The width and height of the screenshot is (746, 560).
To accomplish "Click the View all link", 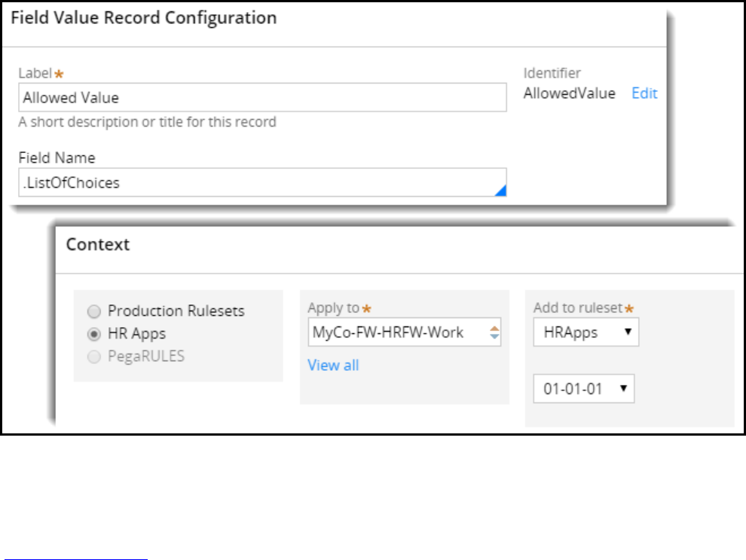I will point(333,366).
